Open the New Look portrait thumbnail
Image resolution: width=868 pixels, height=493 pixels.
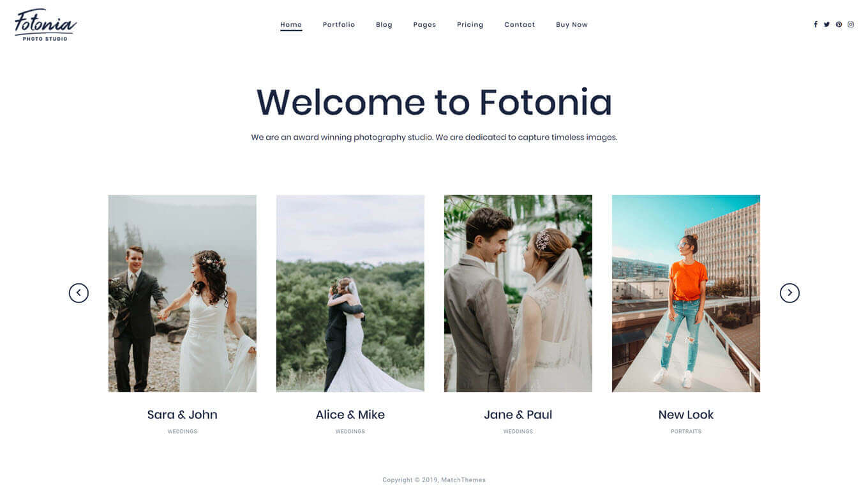coord(686,293)
